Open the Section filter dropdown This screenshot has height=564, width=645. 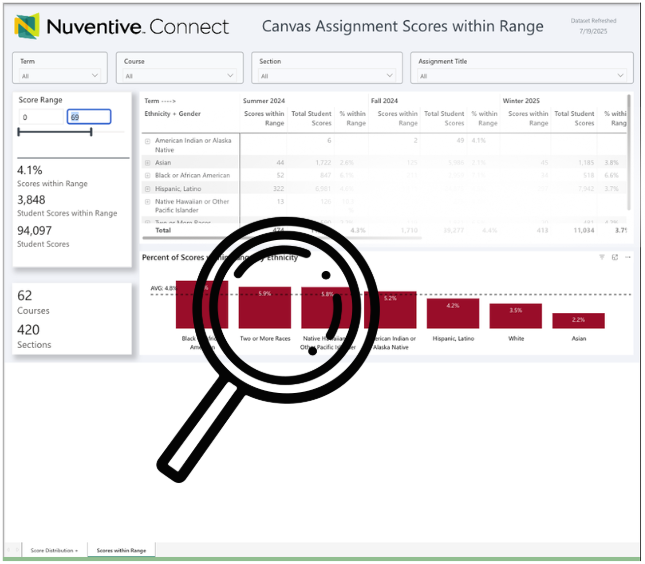pos(326,75)
